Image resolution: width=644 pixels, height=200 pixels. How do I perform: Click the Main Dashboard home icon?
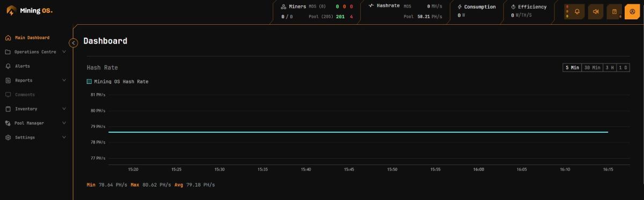pyautogui.click(x=8, y=38)
